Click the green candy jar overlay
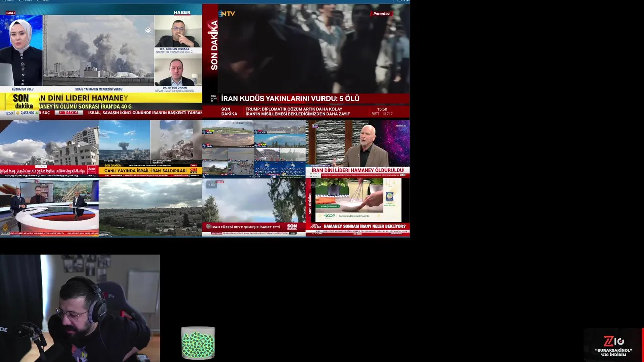 198,343
